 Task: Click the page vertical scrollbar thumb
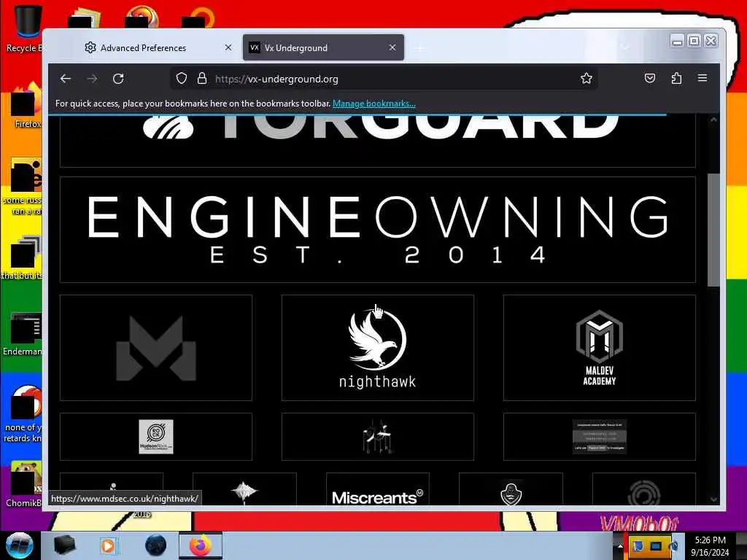713,230
